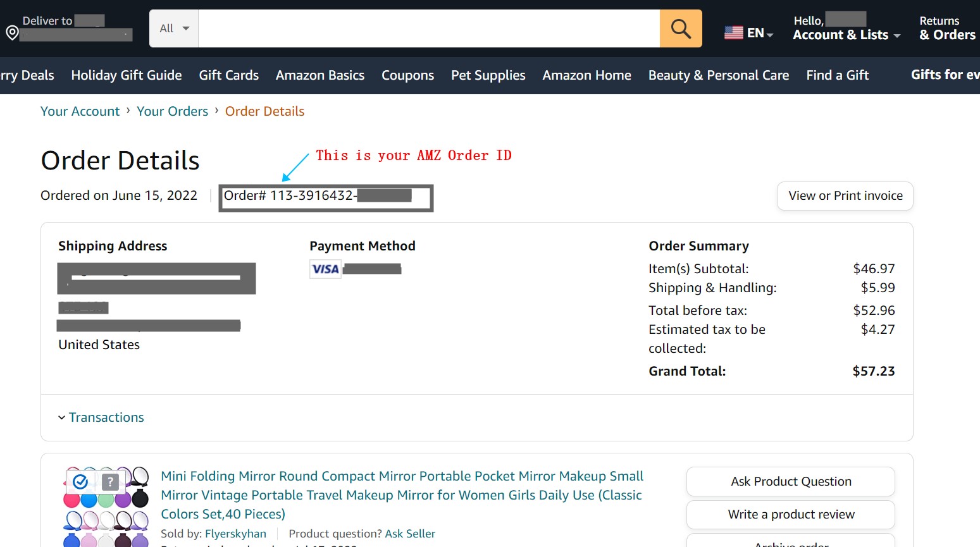This screenshot has width=980, height=547.
Task: Open the EN language dropdown
Action: pyautogui.click(x=757, y=33)
